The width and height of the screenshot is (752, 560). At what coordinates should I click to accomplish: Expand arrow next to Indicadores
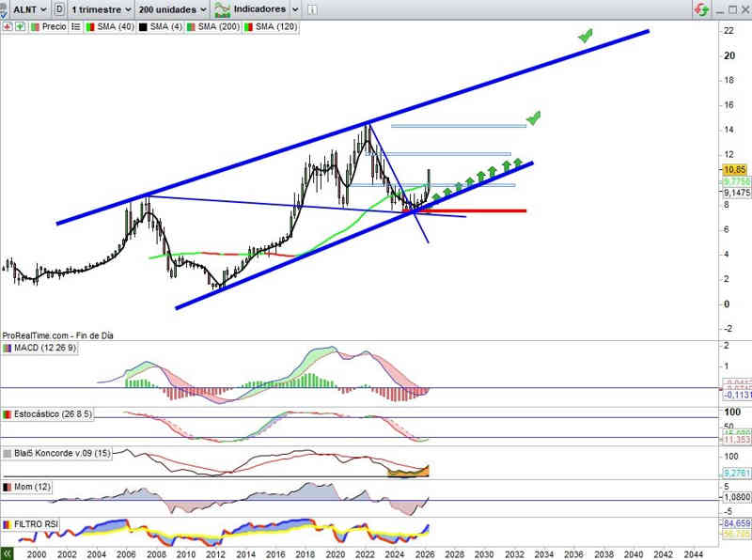click(x=294, y=9)
